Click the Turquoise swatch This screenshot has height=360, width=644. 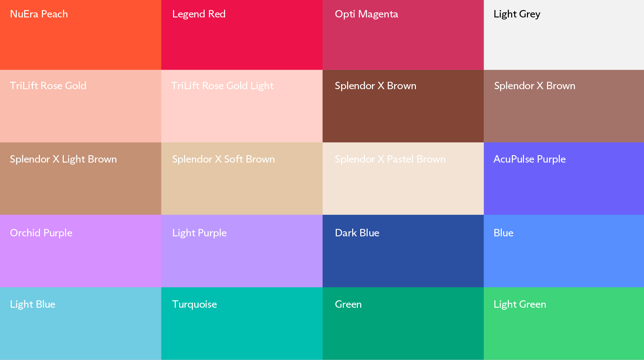click(x=242, y=323)
